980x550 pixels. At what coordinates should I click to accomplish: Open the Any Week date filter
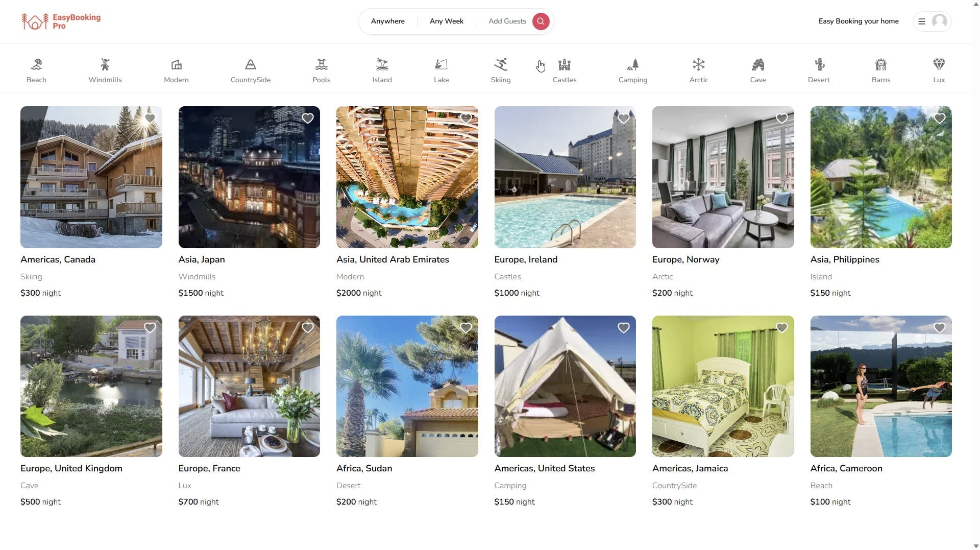pos(447,21)
